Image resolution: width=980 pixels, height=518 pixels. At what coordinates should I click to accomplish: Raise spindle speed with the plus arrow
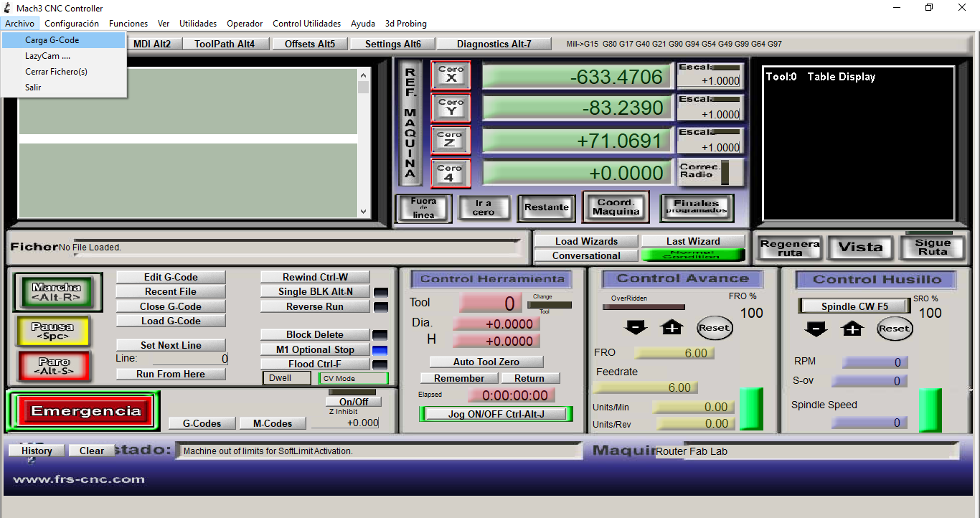(x=852, y=329)
